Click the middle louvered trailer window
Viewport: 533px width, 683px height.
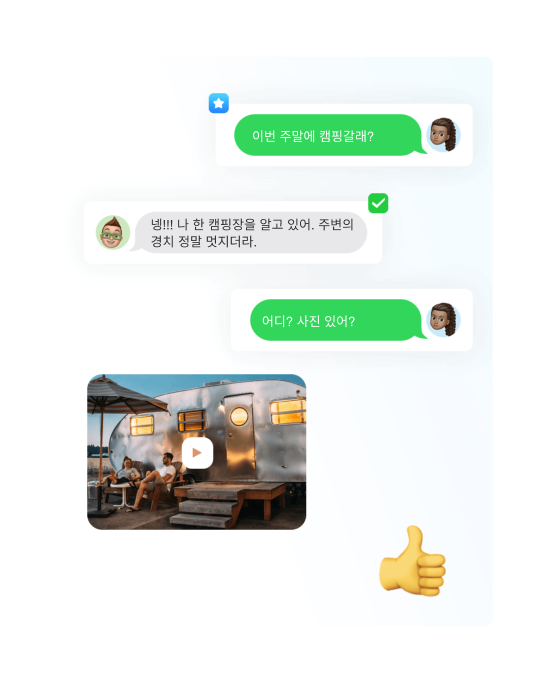(x=191, y=421)
